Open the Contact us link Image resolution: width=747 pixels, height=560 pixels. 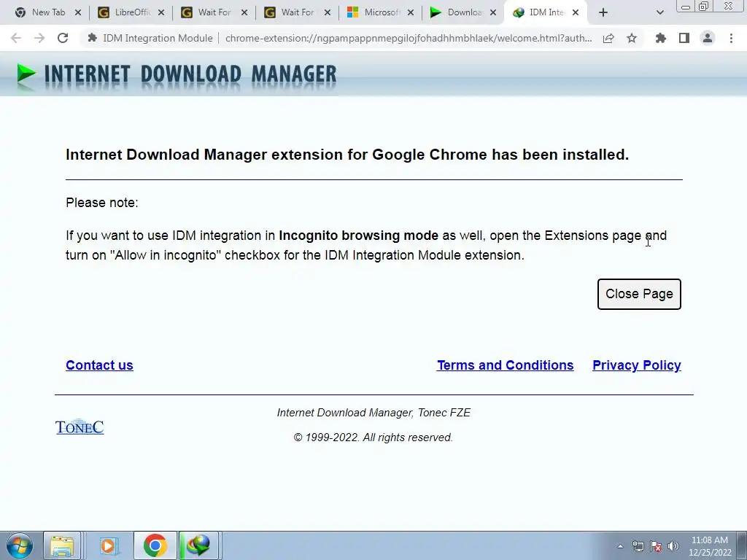(99, 365)
